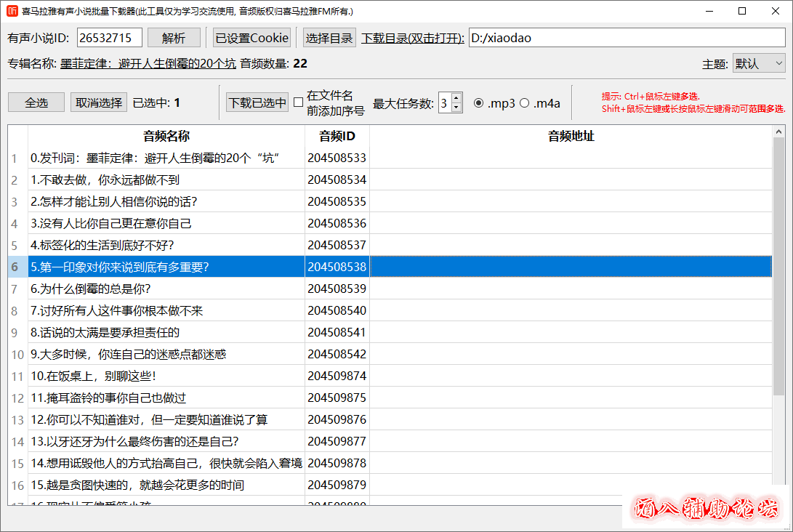Click the 解析 parse button

(x=174, y=38)
